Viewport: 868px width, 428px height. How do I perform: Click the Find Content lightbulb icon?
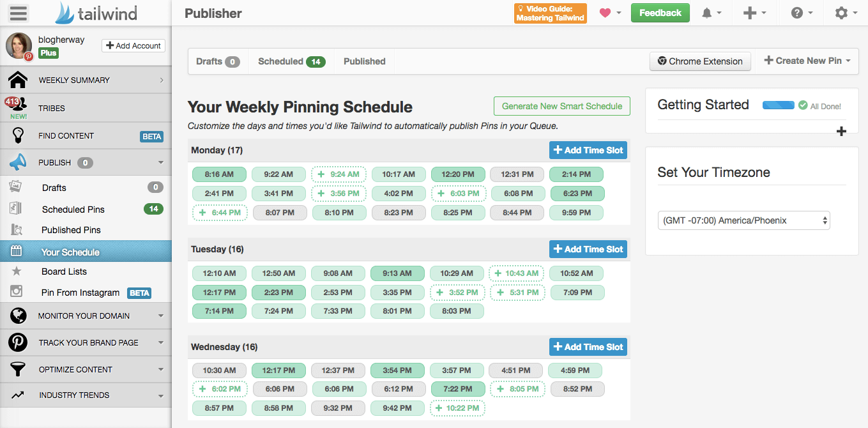coord(18,135)
